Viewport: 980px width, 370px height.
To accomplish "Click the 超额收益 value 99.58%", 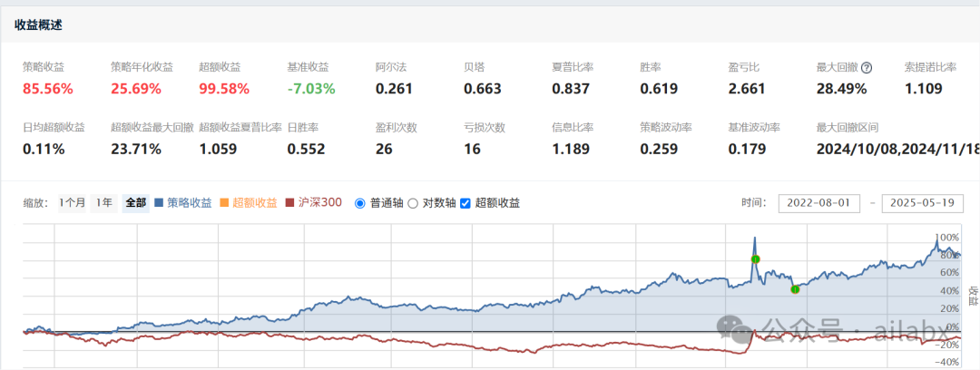I will [224, 89].
